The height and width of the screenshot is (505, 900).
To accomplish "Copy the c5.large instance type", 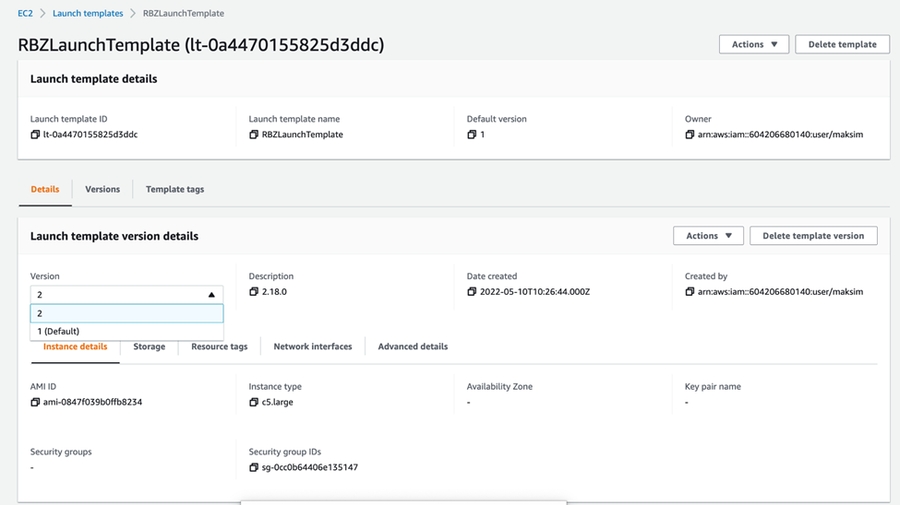I will tap(254, 402).
